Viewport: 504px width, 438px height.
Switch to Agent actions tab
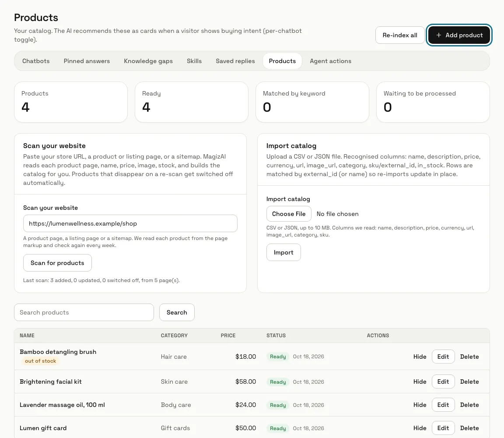(x=330, y=61)
